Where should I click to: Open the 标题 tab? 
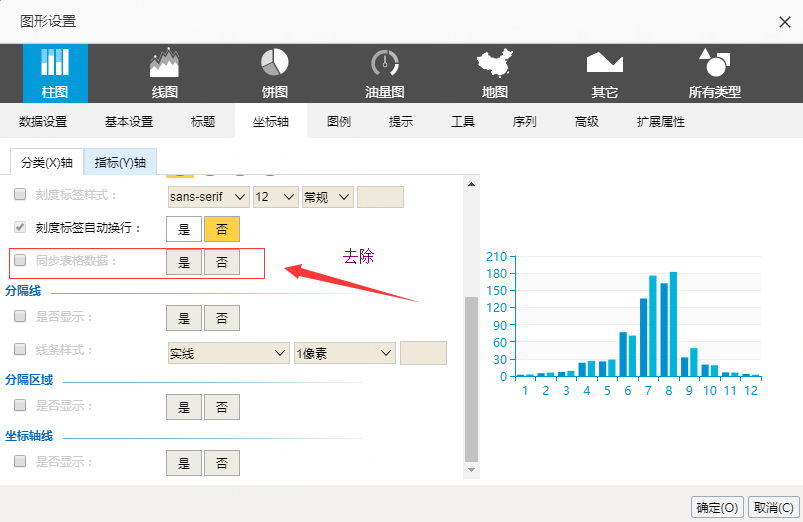(203, 121)
